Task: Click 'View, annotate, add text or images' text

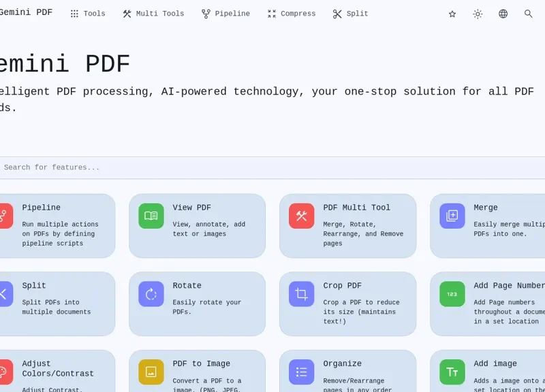Action: point(209,229)
